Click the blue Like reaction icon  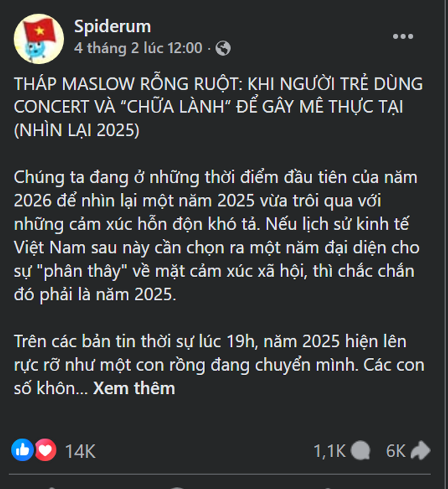(22, 450)
